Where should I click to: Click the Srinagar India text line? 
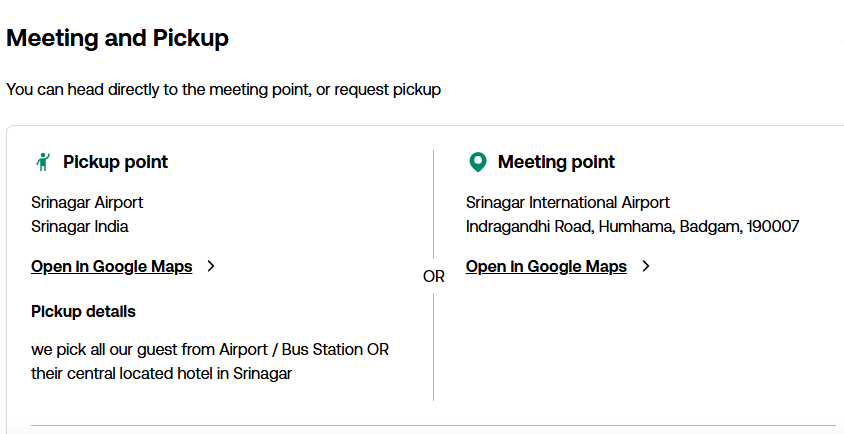click(80, 227)
